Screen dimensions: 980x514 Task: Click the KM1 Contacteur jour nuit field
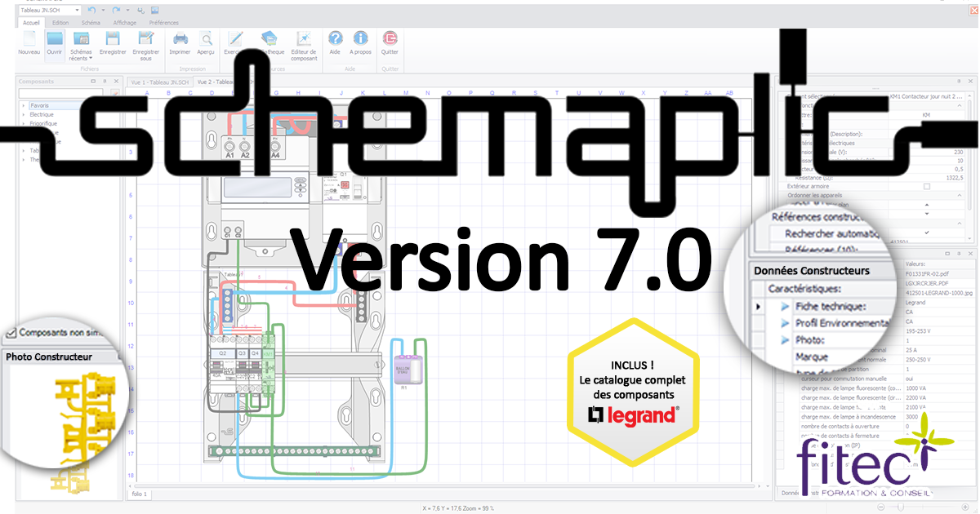click(x=927, y=95)
